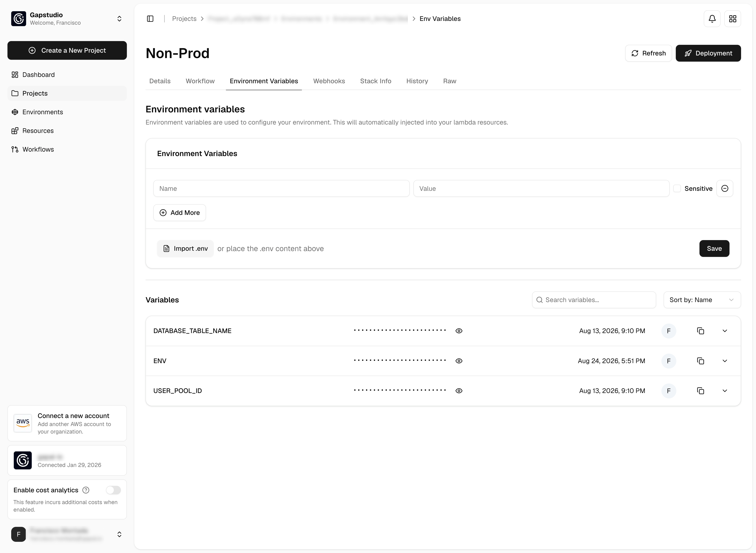Save the environment variables
Viewport: 756px width, 553px height.
point(714,248)
